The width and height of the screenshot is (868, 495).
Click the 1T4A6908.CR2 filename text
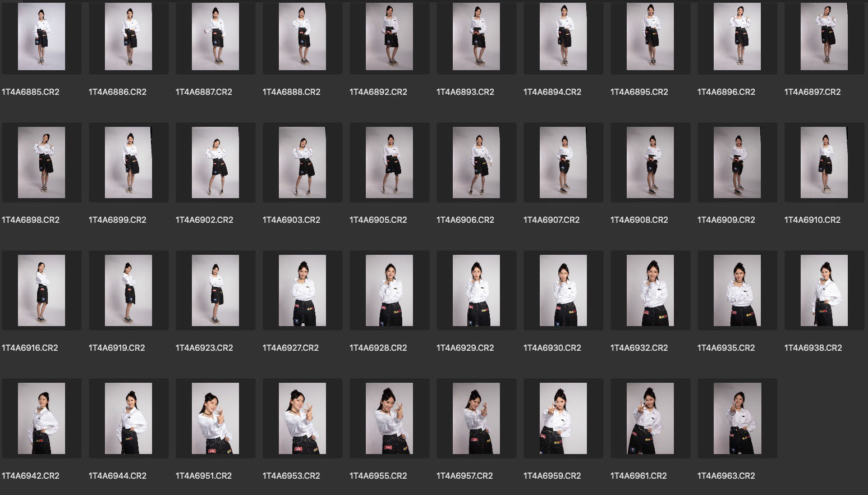click(x=639, y=220)
